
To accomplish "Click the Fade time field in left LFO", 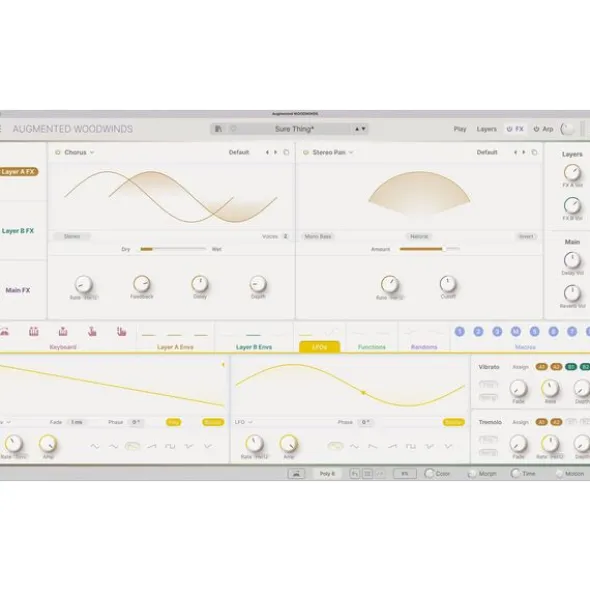I will click(x=77, y=422).
